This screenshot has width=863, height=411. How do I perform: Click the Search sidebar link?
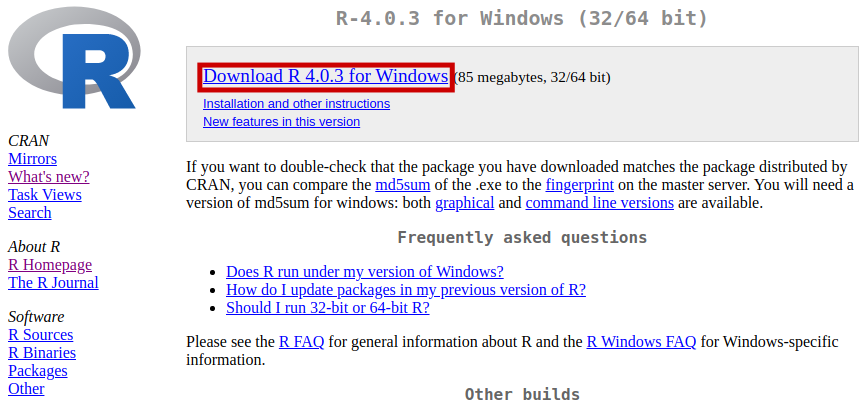pyautogui.click(x=29, y=213)
